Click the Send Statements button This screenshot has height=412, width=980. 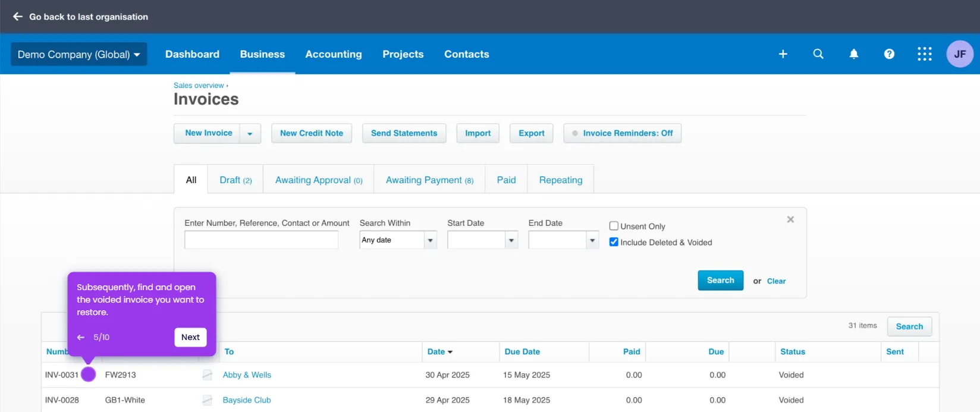(x=404, y=133)
